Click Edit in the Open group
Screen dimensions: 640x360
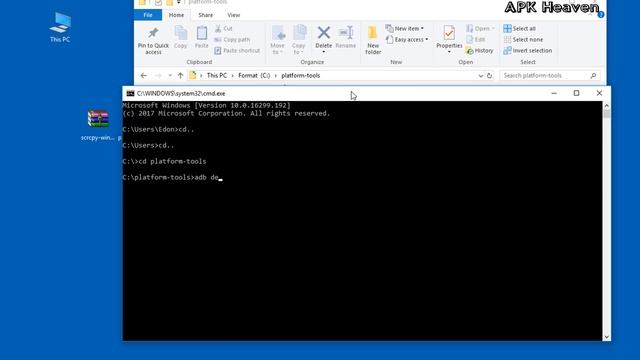click(476, 40)
